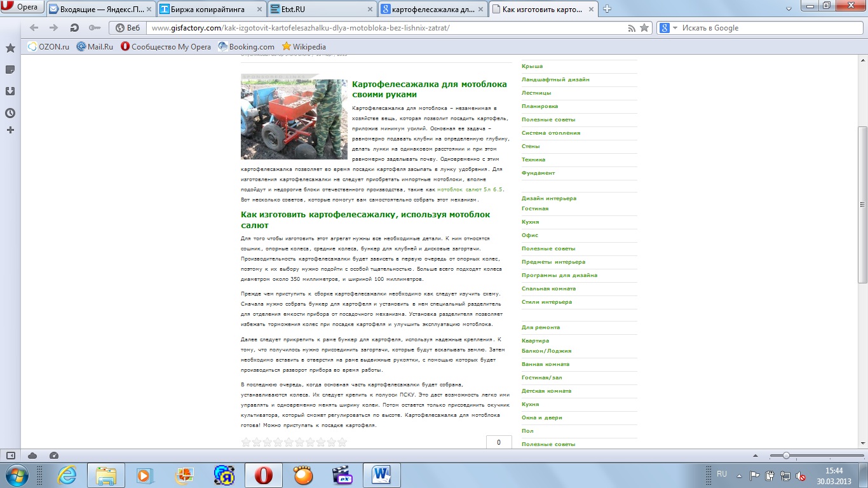This screenshot has width=868, height=488.
Task: Toggle the side panel visibility button
Action: [11, 456]
